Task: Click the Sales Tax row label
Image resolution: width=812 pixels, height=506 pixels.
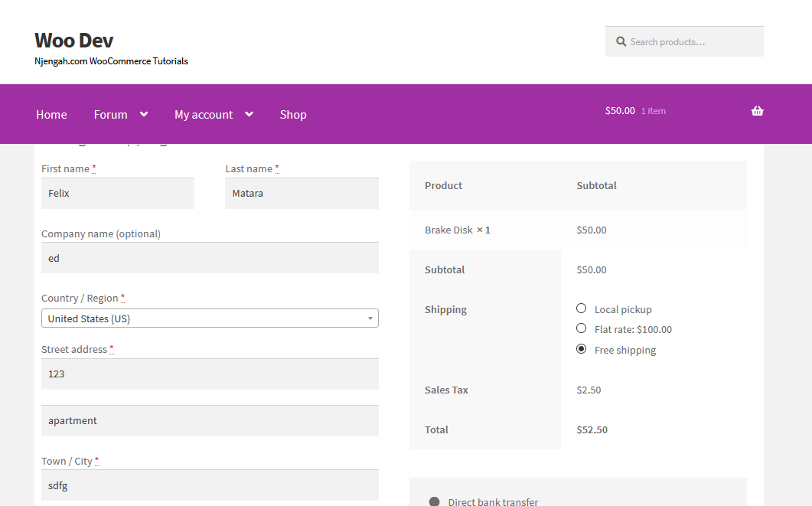Action: (x=446, y=390)
